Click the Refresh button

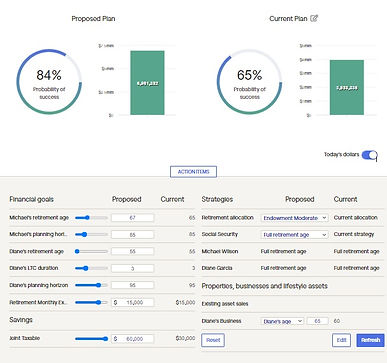point(370,340)
